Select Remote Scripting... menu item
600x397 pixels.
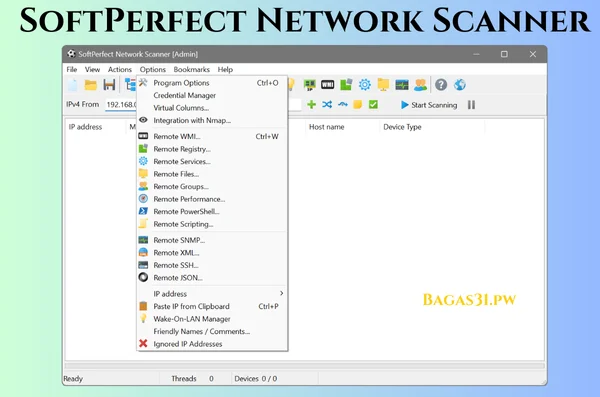click(x=212, y=224)
